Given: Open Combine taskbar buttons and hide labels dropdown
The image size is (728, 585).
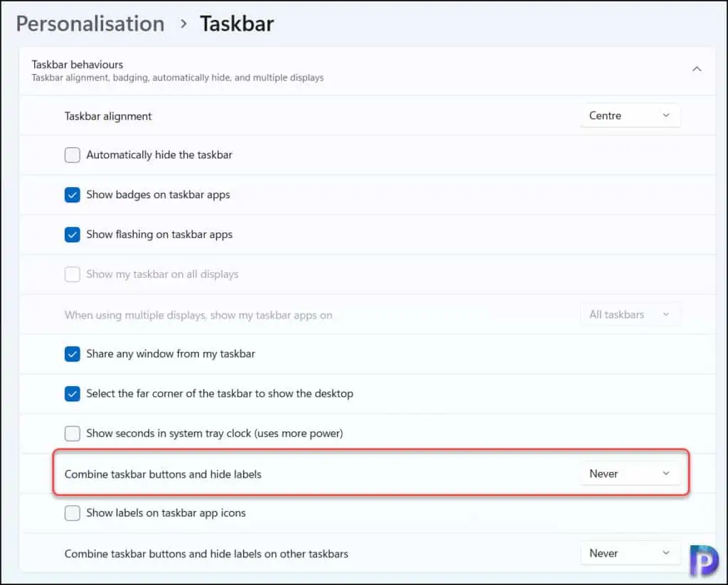Looking at the screenshot, I should point(630,474).
